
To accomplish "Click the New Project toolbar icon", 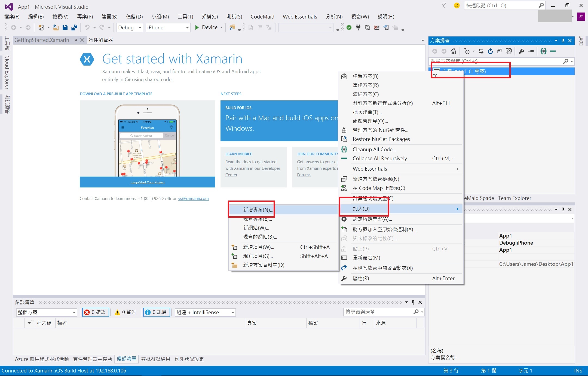I will [x=41, y=27].
